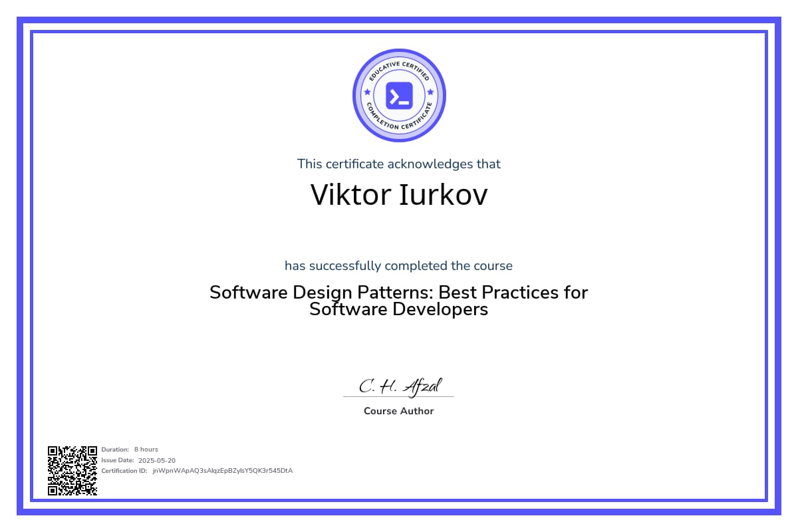The image size is (798, 532).
Task: Click the 'Issue Date:' label
Action: pos(118,460)
